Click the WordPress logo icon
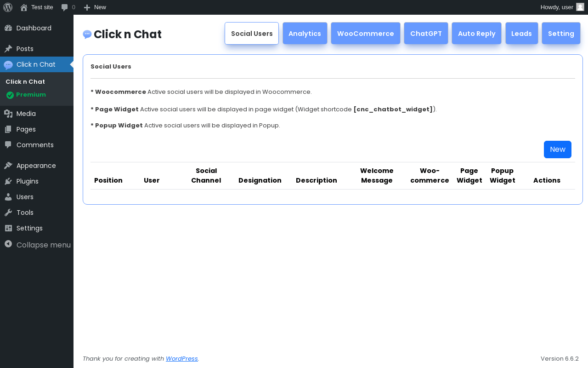Image resolution: width=588 pixels, height=368 pixels. coord(8,7)
